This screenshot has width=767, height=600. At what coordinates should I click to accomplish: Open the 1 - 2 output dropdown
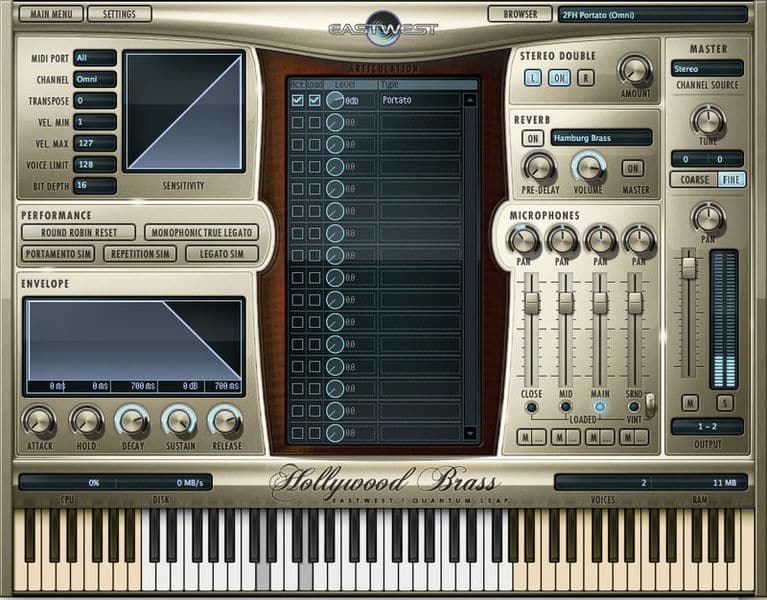tap(707, 426)
